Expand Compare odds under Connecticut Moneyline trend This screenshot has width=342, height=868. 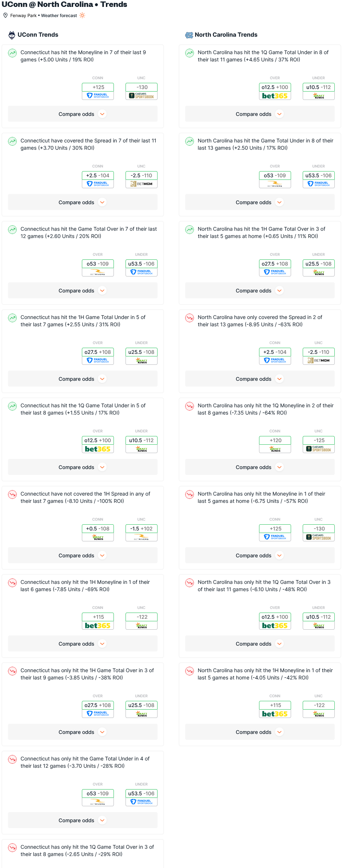coord(83,114)
